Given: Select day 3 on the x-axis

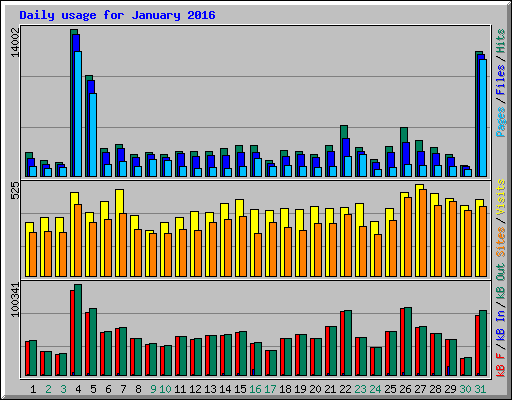Looking at the screenshot, I should click(x=63, y=389).
